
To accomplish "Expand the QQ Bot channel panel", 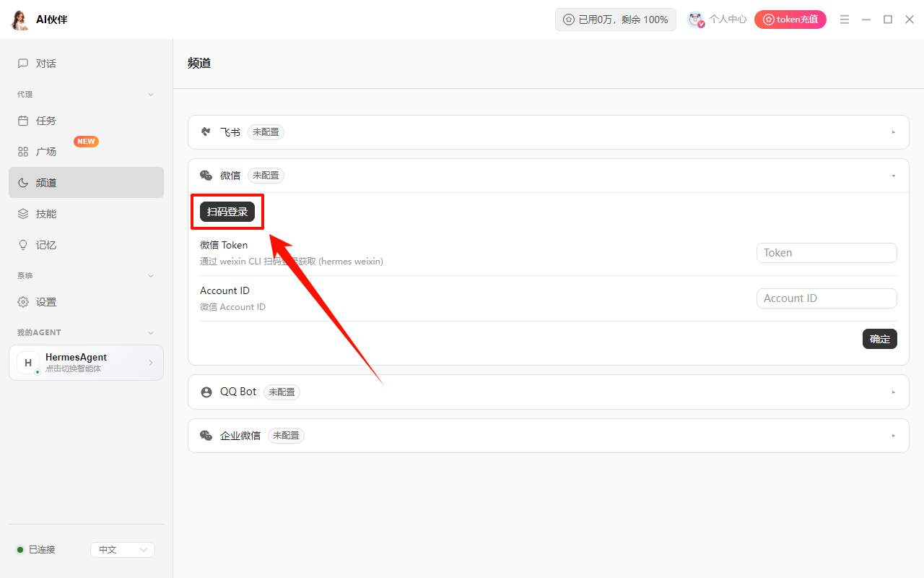I will 894,392.
